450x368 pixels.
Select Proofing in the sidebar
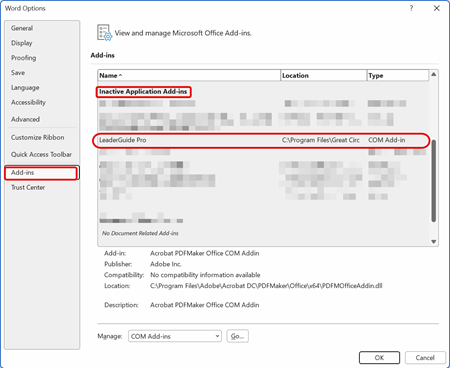click(x=24, y=58)
